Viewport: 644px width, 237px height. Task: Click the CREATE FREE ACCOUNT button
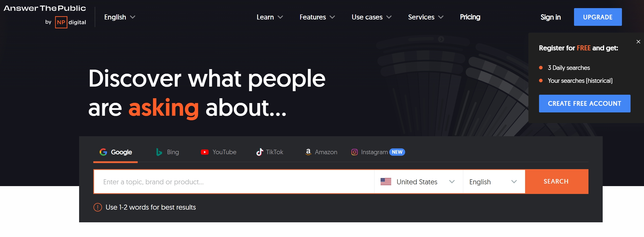[584, 104]
